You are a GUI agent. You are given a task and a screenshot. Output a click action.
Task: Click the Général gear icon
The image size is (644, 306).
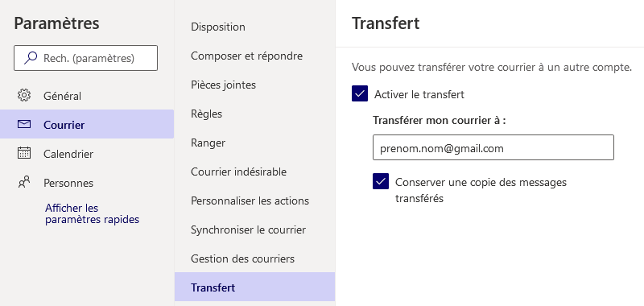pyautogui.click(x=24, y=95)
